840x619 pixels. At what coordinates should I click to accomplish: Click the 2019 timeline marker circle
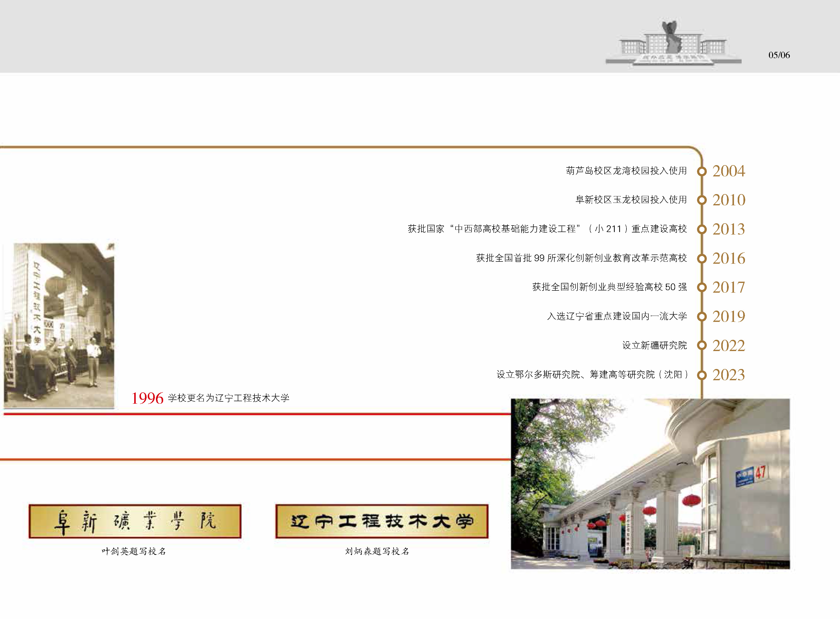click(702, 317)
